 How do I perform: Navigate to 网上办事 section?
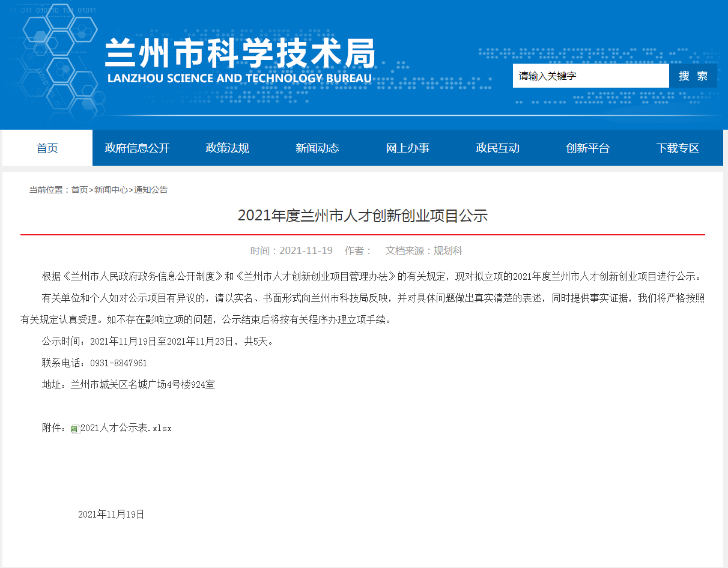[408, 148]
